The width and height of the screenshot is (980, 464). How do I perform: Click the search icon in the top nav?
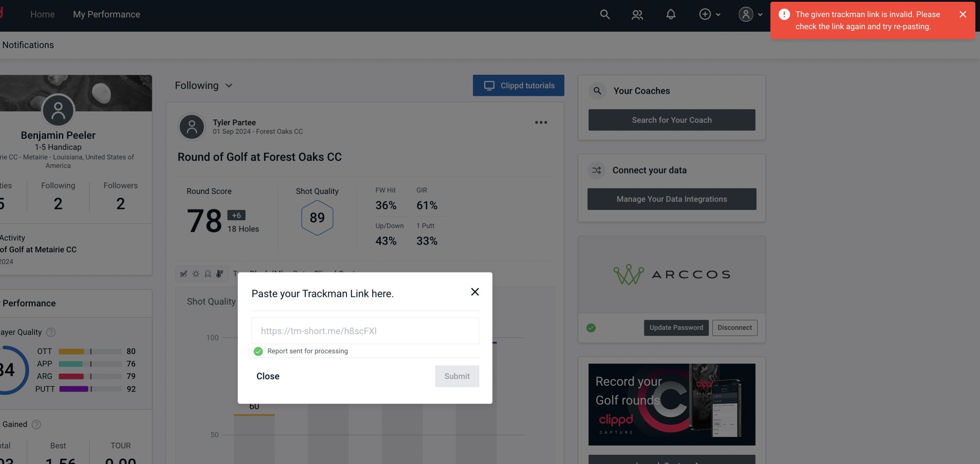point(604,14)
